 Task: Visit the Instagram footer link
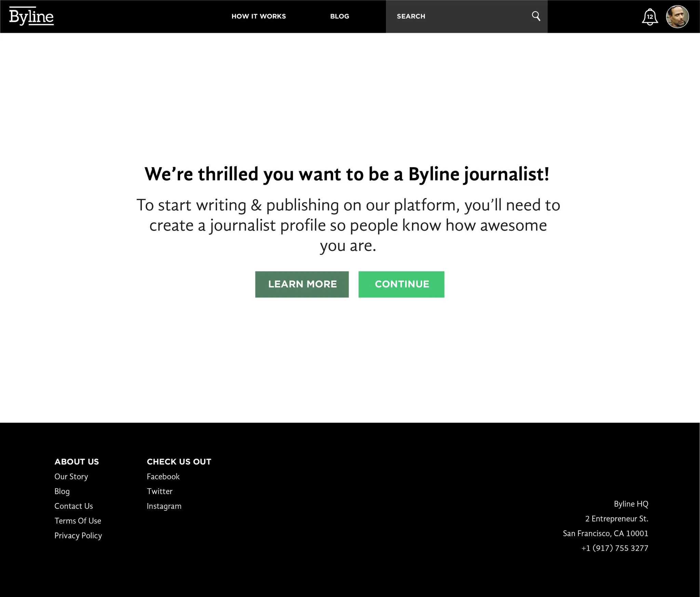(x=164, y=506)
